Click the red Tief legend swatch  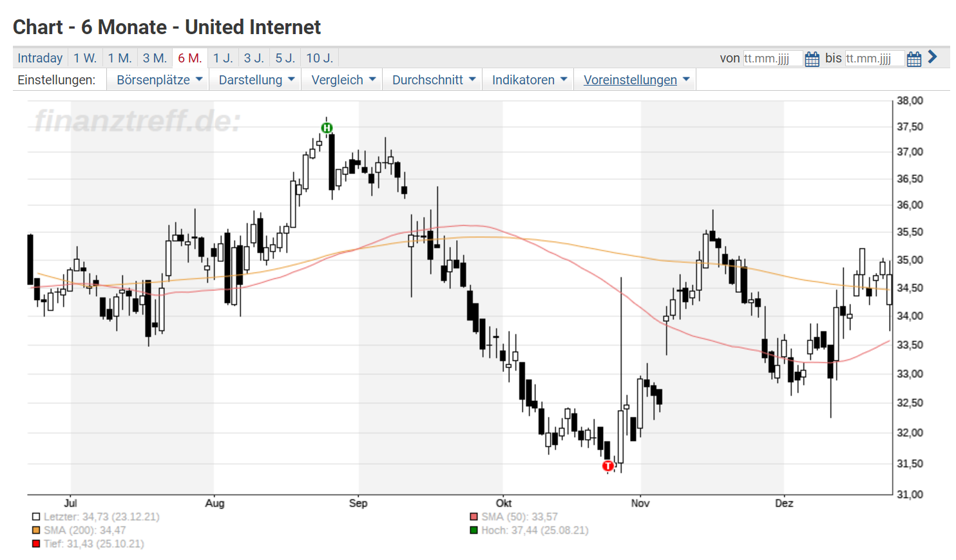(x=36, y=544)
